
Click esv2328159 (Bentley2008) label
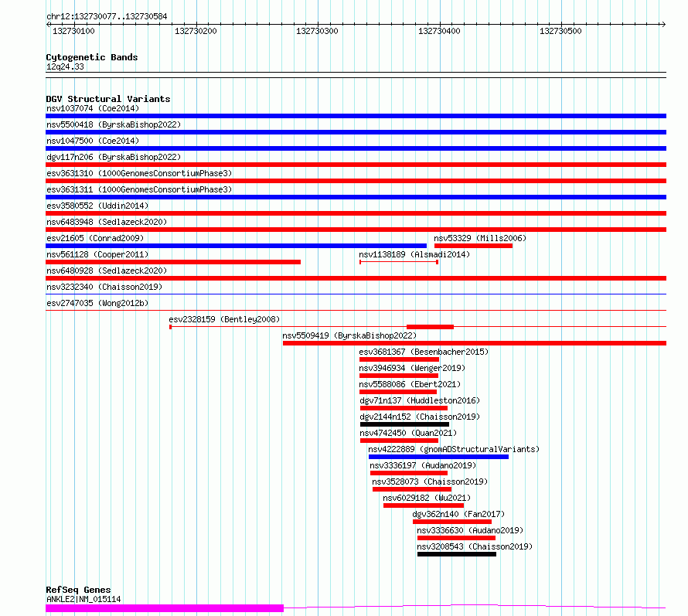click(x=224, y=319)
